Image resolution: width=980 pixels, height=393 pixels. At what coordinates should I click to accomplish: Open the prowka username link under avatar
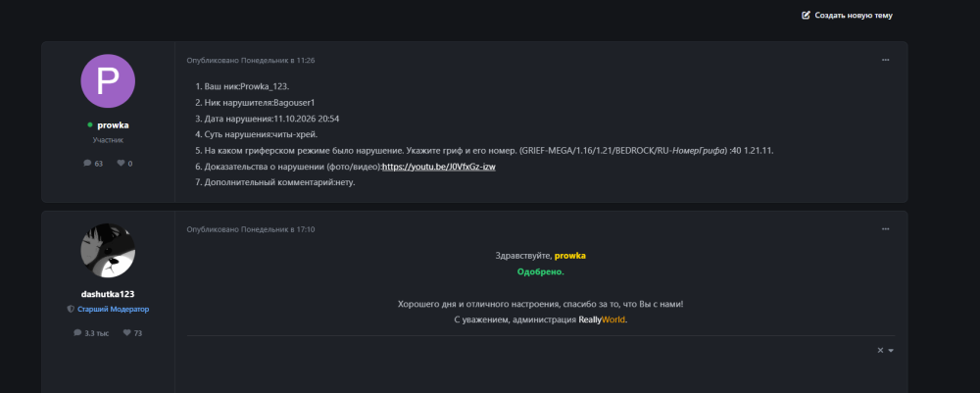click(x=113, y=125)
